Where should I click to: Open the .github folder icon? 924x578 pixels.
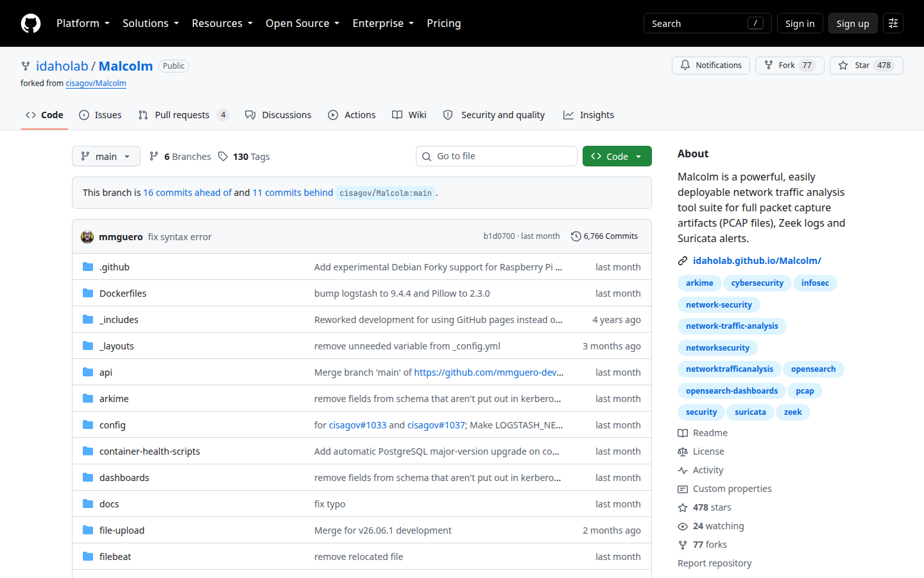(88, 267)
